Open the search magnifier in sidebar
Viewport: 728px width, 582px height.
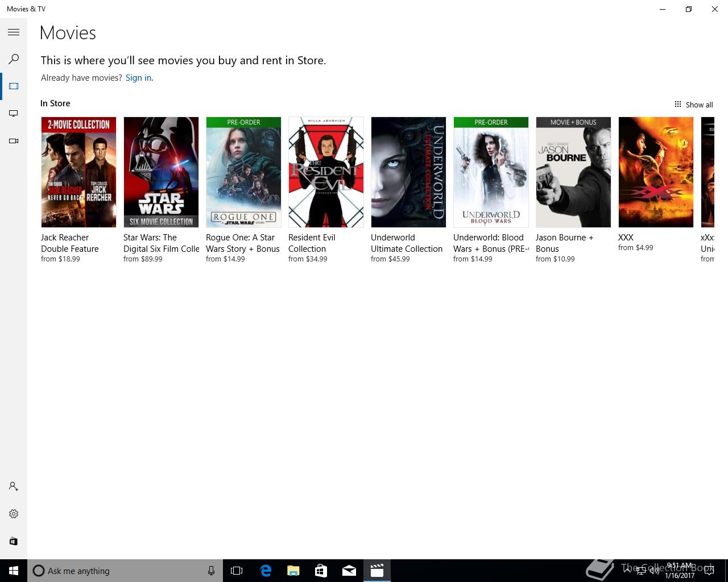pyautogui.click(x=14, y=59)
